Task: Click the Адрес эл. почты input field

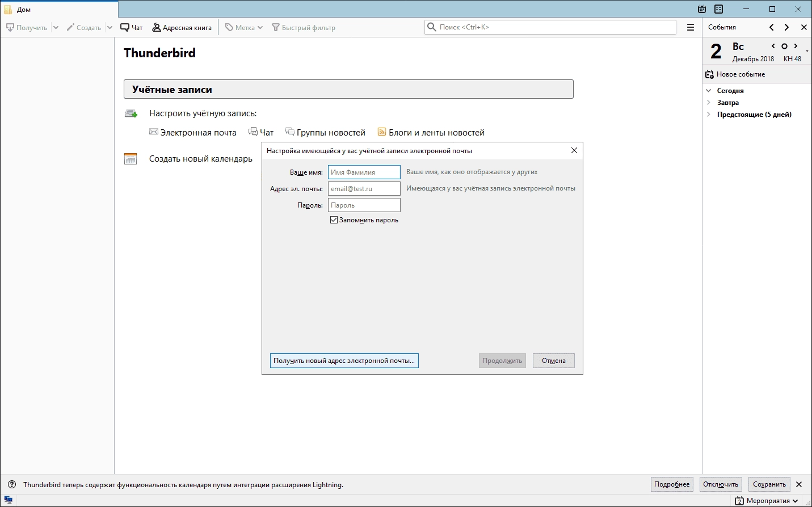Action: [364, 188]
